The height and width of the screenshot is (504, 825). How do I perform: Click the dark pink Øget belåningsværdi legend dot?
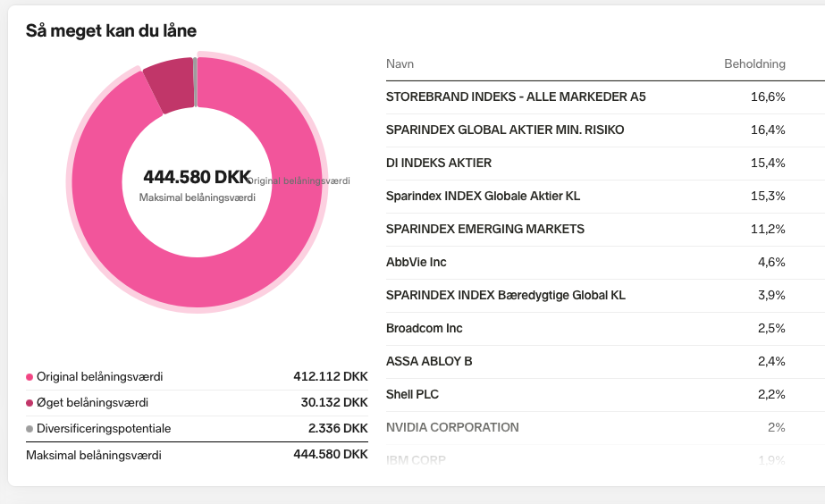(29, 403)
